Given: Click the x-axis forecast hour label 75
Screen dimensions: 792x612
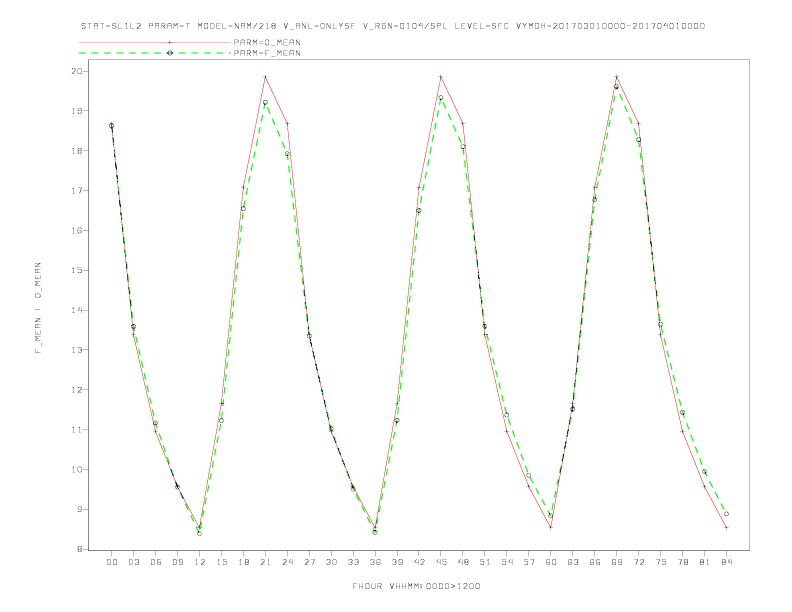Looking at the screenshot, I should (x=661, y=562).
